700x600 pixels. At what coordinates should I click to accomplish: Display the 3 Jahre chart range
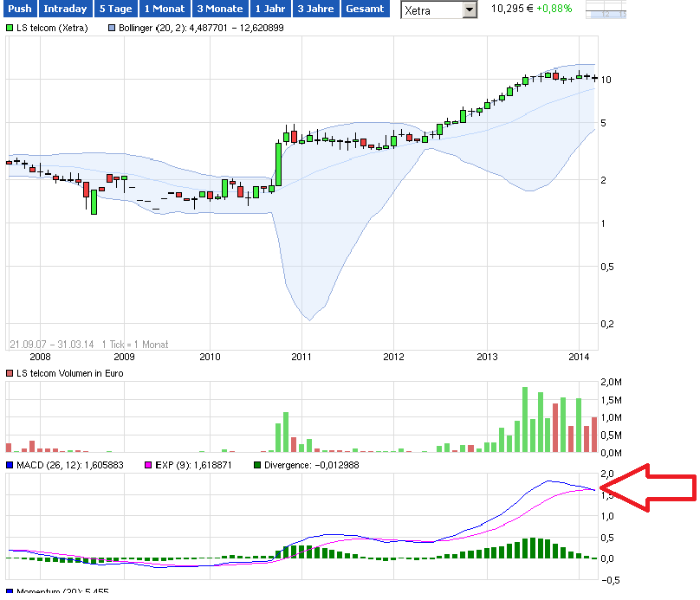coord(314,10)
